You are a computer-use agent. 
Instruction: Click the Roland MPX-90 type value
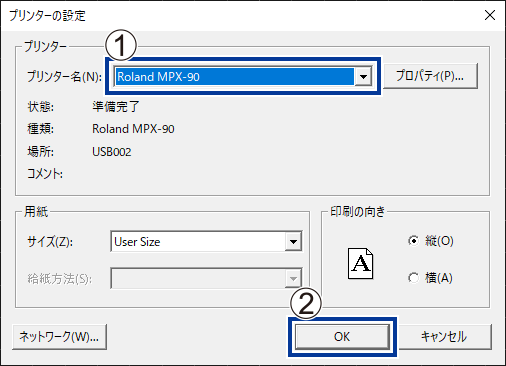coord(133,129)
